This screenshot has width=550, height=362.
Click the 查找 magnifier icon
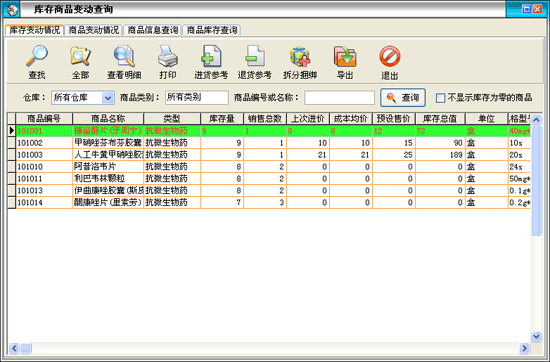[x=37, y=56]
